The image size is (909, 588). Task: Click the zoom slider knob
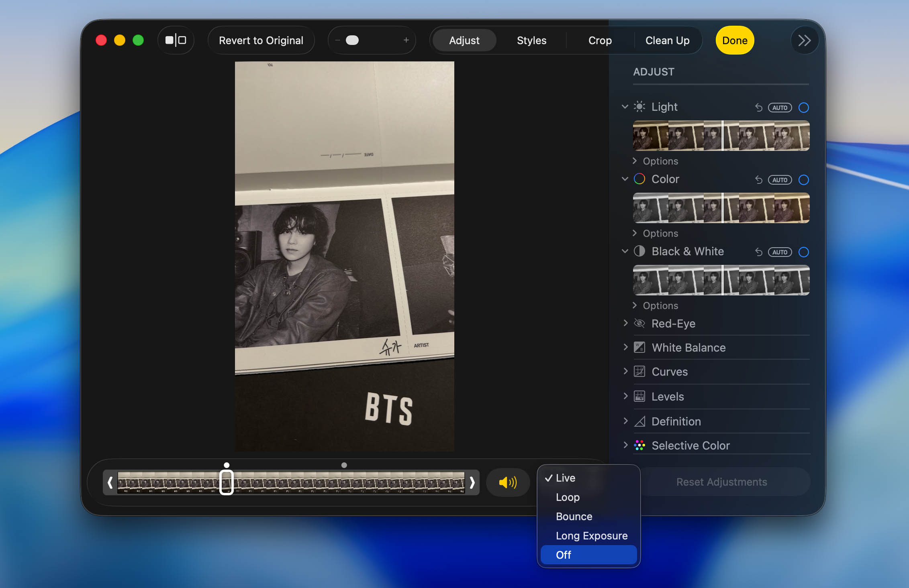click(x=352, y=40)
